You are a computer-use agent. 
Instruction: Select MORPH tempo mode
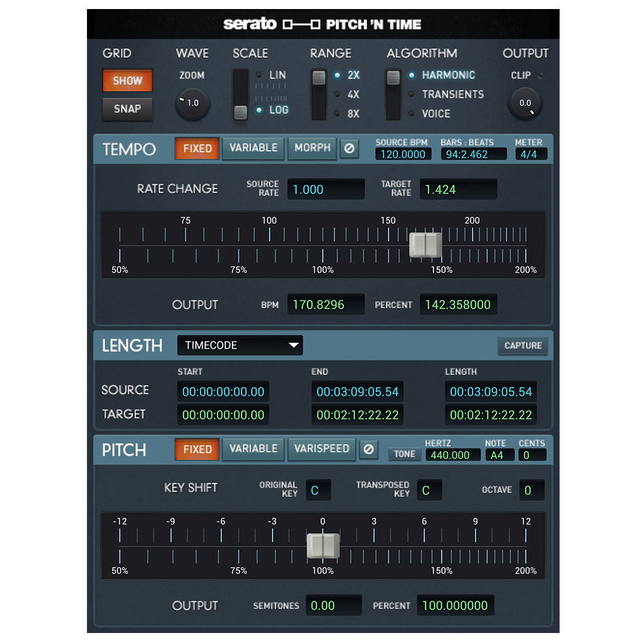click(312, 149)
